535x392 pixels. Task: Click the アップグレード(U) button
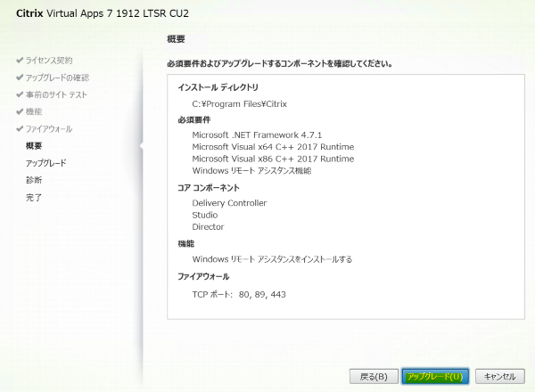pos(435,376)
